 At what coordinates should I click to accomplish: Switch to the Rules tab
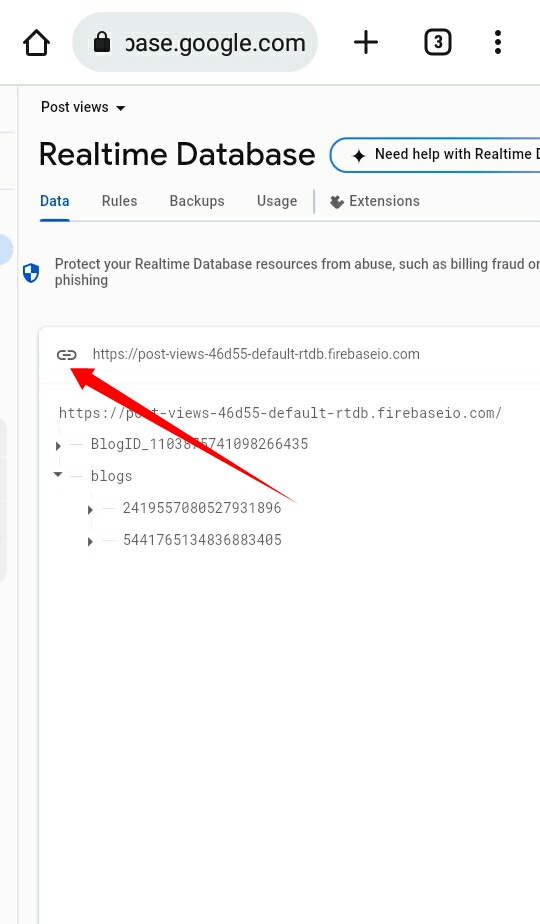(119, 201)
